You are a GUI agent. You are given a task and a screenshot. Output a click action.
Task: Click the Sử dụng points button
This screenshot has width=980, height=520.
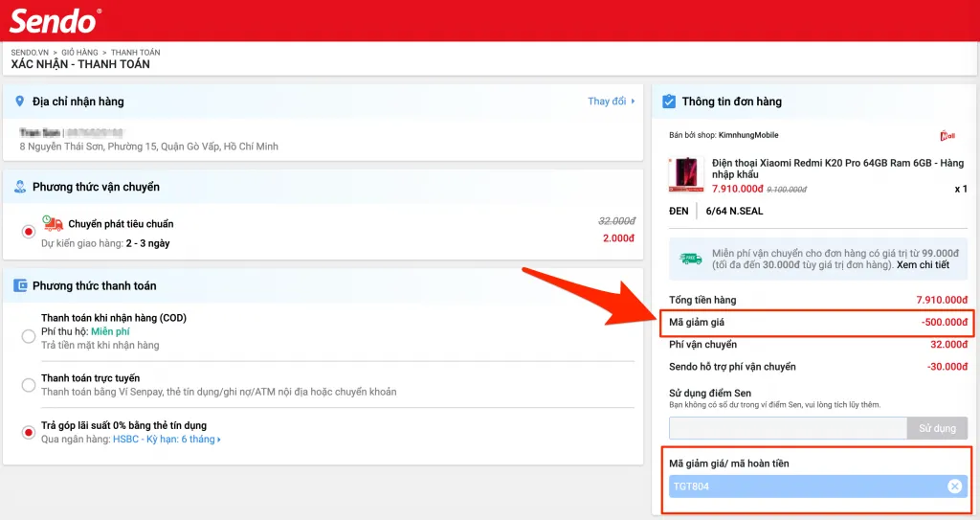937,428
